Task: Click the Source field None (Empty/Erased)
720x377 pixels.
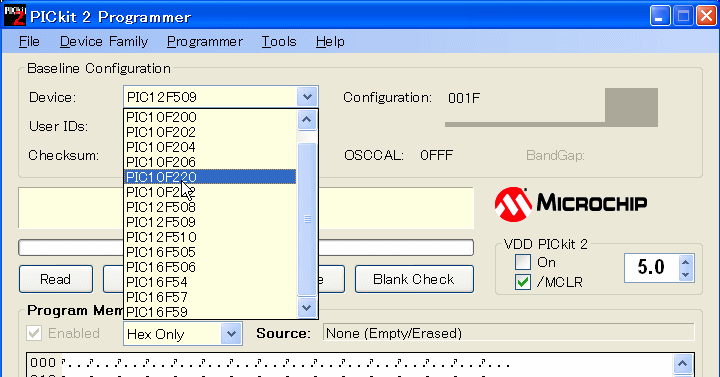Action: click(x=509, y=333)
